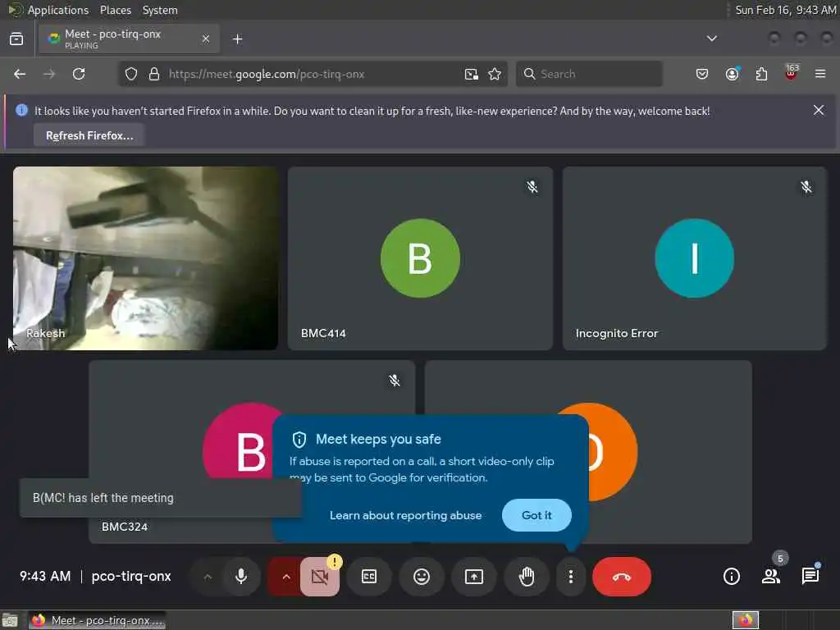840x630 pixels.
Task: Click the Firefox Search box
Action: click(x=589, y=74)
